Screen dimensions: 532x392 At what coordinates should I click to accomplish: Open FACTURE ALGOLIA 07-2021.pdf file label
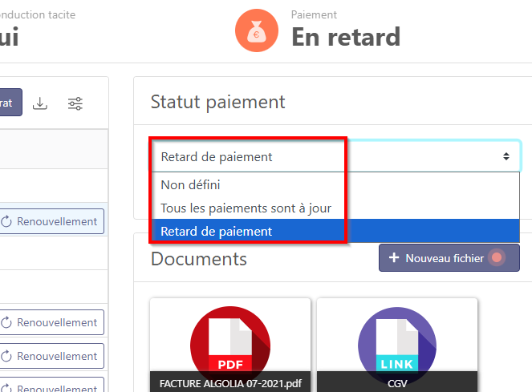[x=229, y=382]
